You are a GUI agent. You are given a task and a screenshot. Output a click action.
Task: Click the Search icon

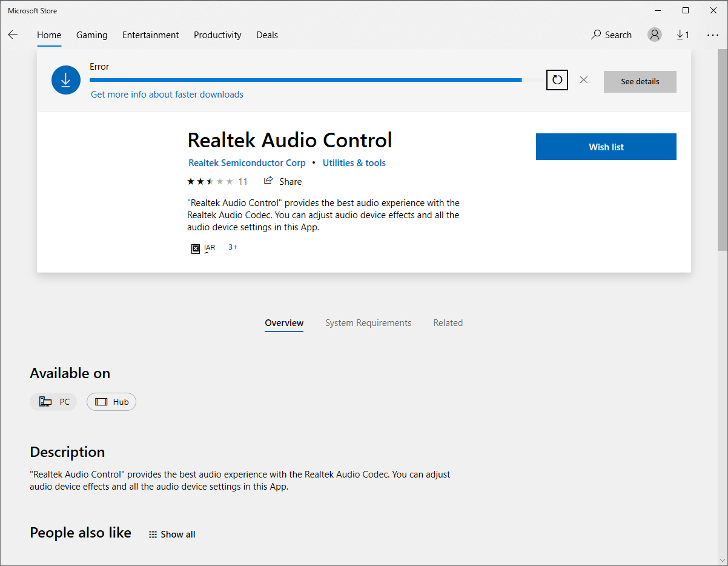[x=611, y=35]
